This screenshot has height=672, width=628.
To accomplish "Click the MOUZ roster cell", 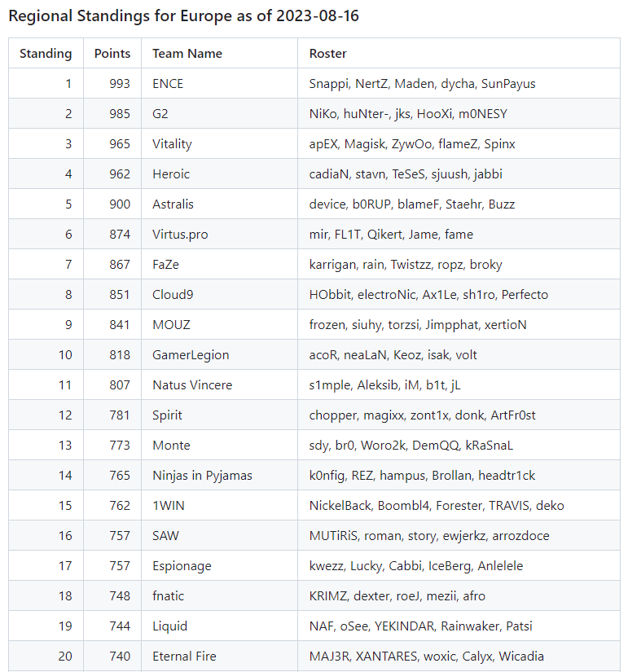I will (x=459, y=324).
